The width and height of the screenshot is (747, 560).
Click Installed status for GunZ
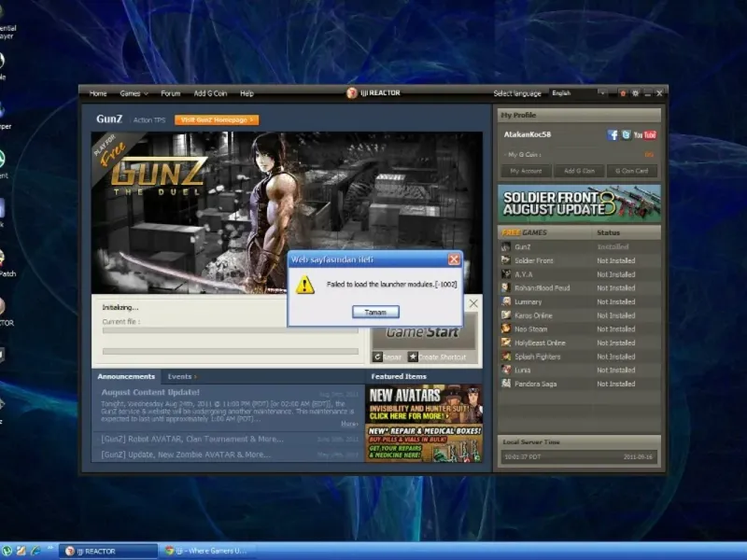point(613,246)
